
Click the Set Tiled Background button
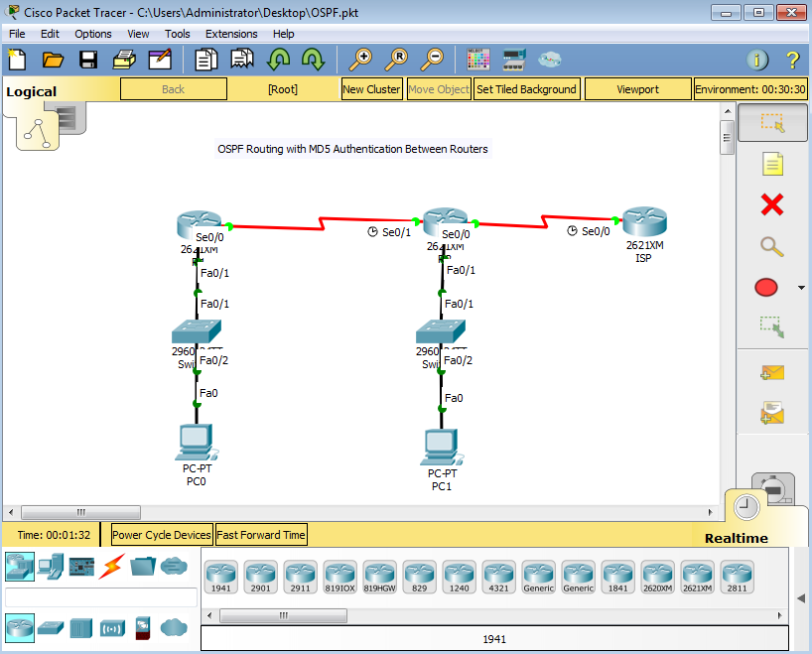(x=526, y=88)
